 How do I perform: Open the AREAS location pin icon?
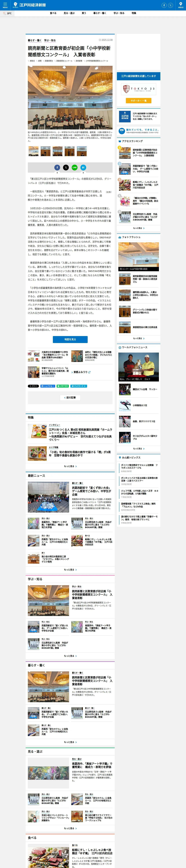[181, 5]
